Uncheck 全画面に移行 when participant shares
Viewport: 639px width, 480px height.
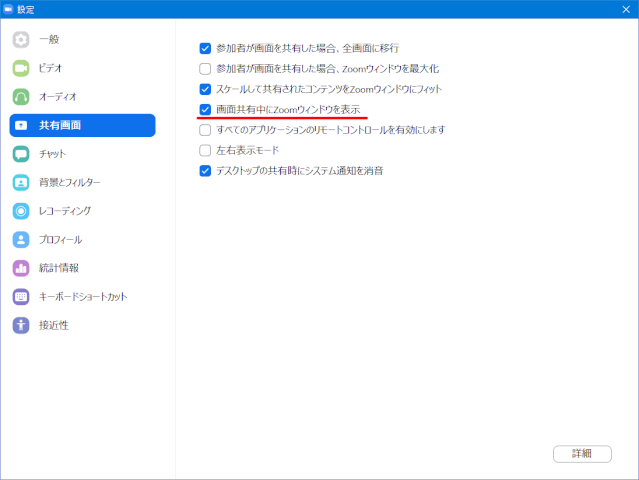[x=205, y=48]
